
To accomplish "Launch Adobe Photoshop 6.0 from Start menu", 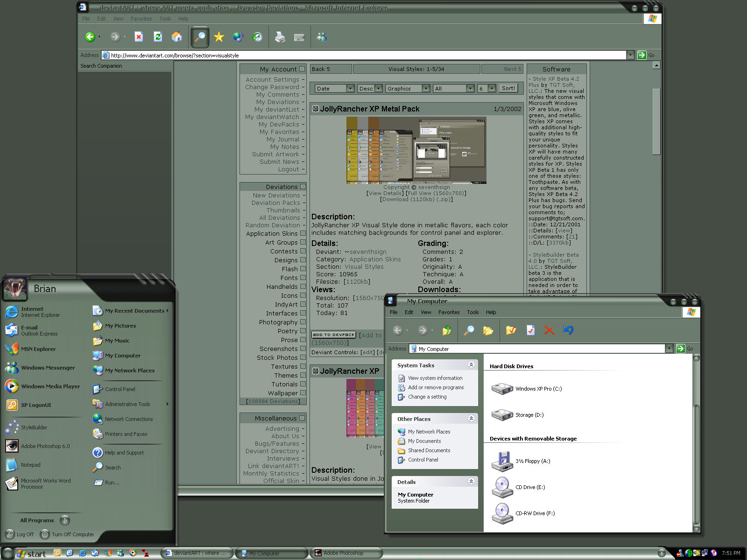I will [x=38, y=446].
